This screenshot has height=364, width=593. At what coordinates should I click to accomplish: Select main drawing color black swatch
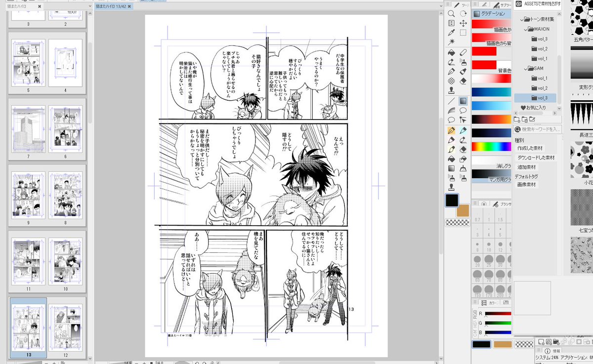pyautogui.click(x=452, y=200)
